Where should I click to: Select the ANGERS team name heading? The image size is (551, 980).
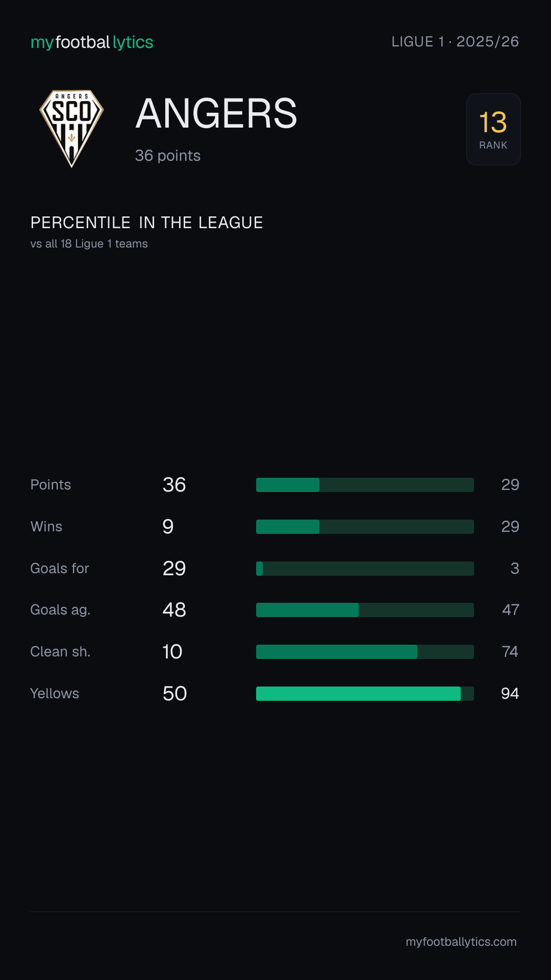216,113
